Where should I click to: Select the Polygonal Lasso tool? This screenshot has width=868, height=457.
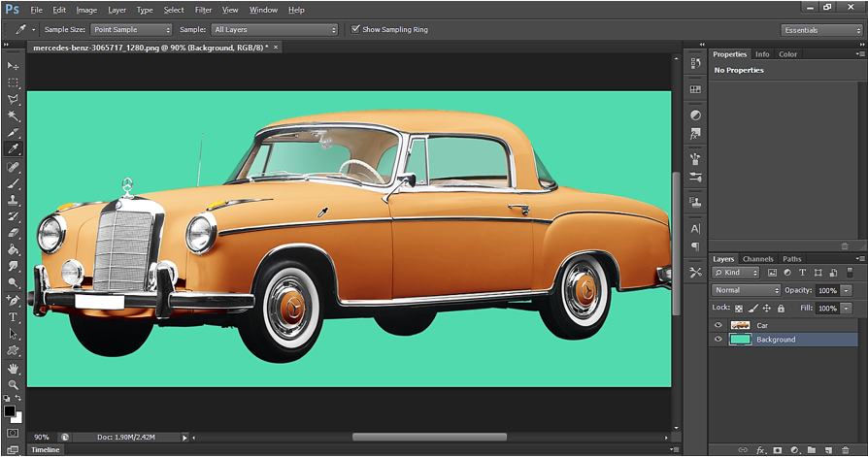(13, 100)
